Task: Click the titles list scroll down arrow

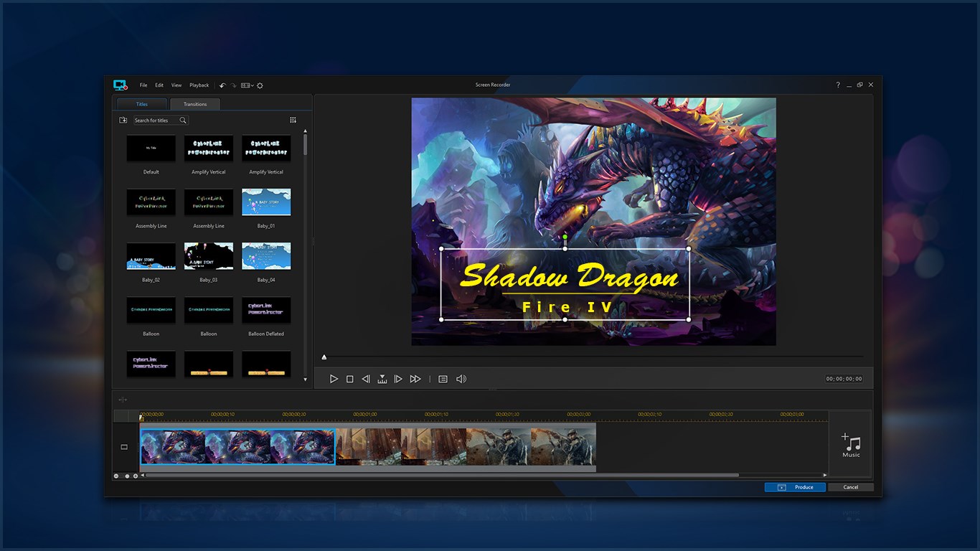Action: click(x=306, y=380)
